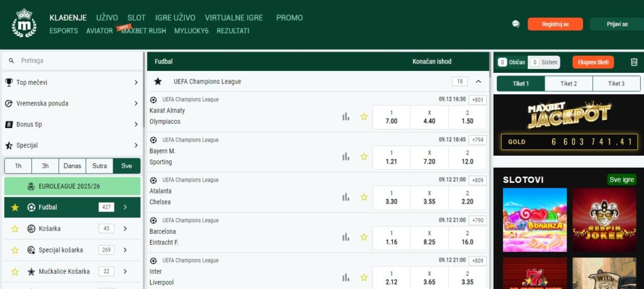Open statistics for Barcelona vs Eintracht F.

coord(346,237)
